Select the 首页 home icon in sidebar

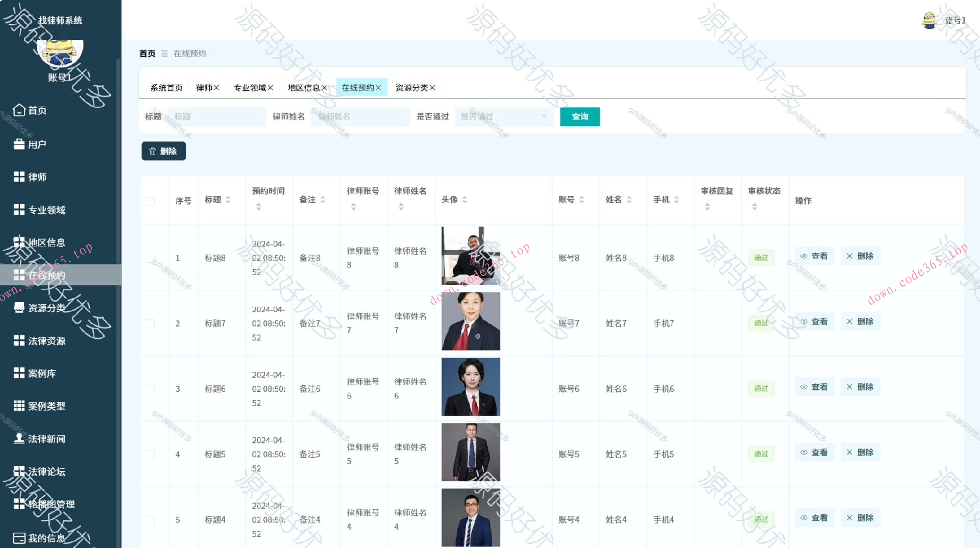tap(19, 110)
